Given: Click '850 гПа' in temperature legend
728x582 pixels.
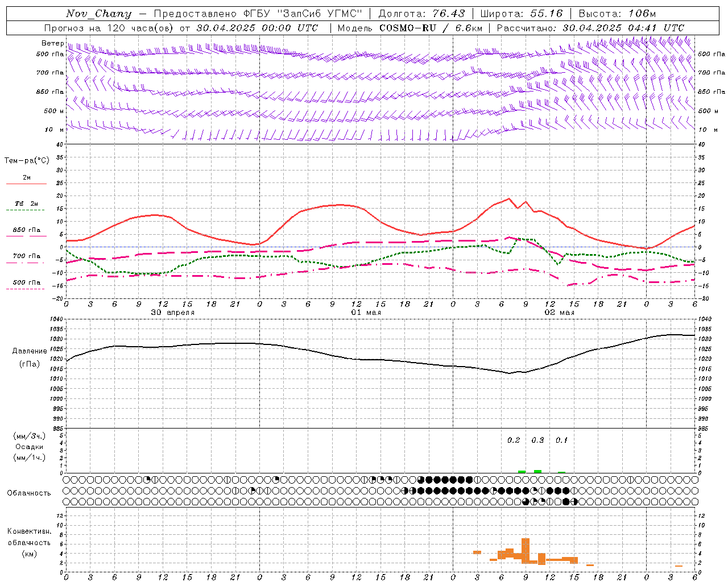Looking at the screenshot, I should pos(26,230).
